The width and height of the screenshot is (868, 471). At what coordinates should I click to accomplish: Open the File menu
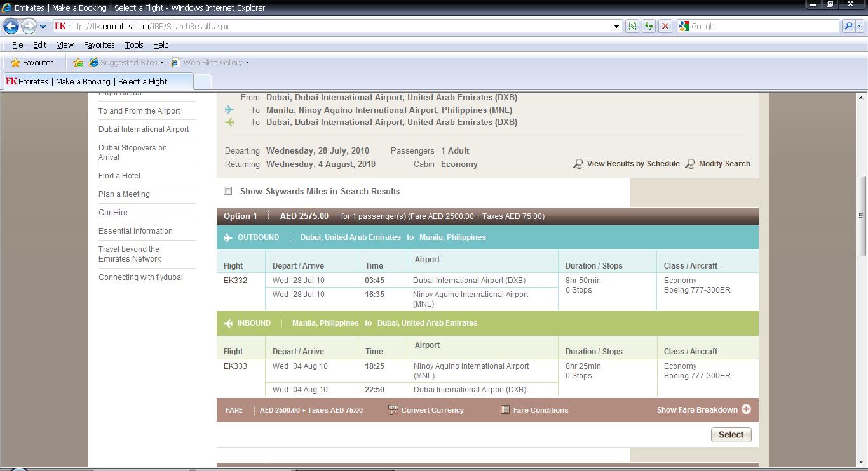coord(18,45)
